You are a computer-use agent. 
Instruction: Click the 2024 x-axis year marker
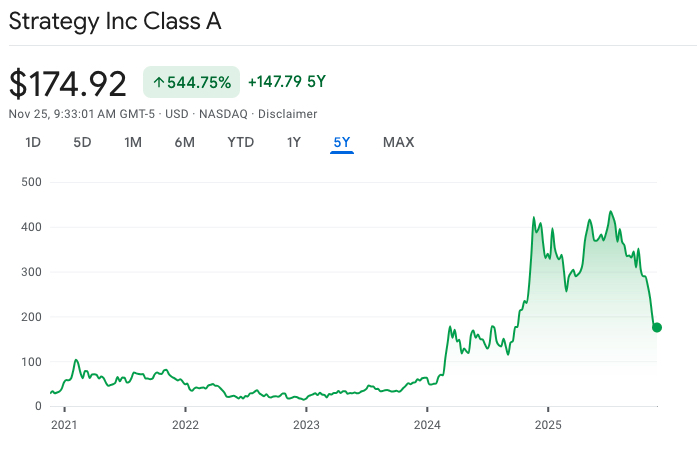pos(427,424)
